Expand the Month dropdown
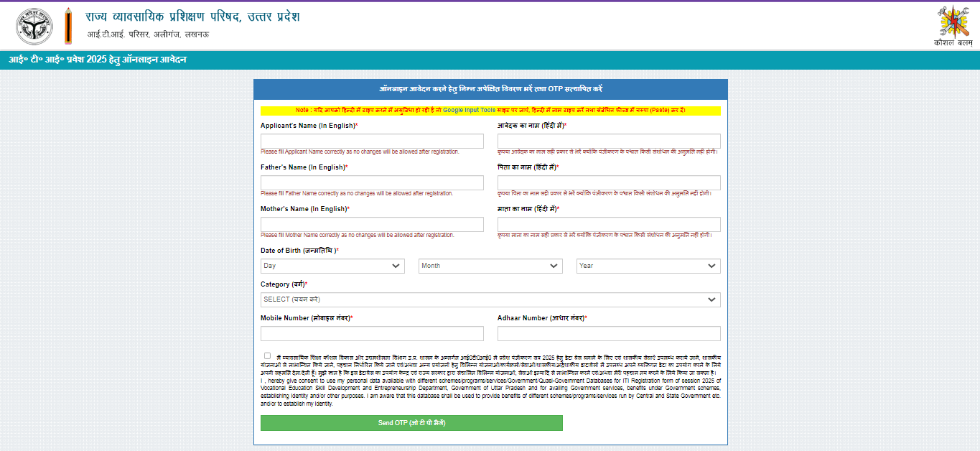Viewport: 980px width, 451px height. (x=490, y=266)
